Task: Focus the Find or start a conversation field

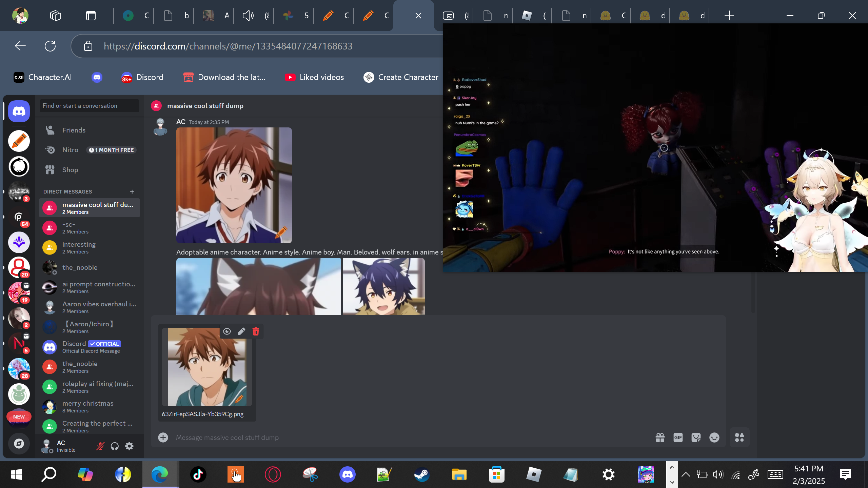Action: pos(89,106)
